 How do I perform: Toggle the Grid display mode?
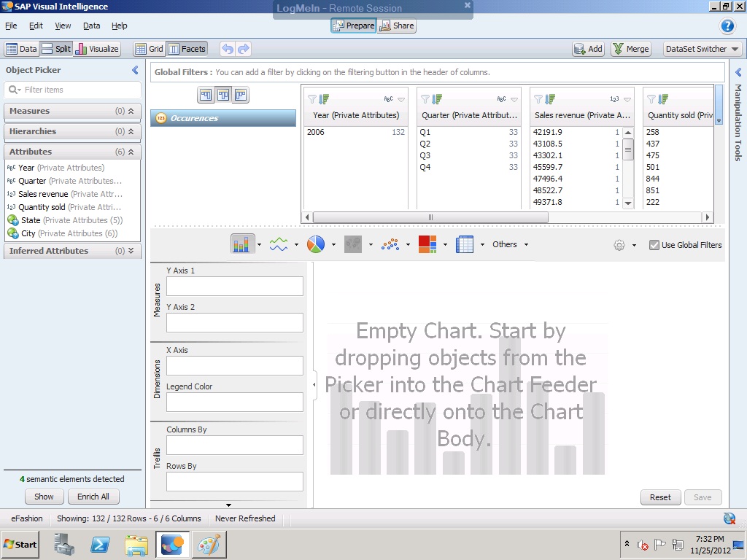tap(149, 49)
